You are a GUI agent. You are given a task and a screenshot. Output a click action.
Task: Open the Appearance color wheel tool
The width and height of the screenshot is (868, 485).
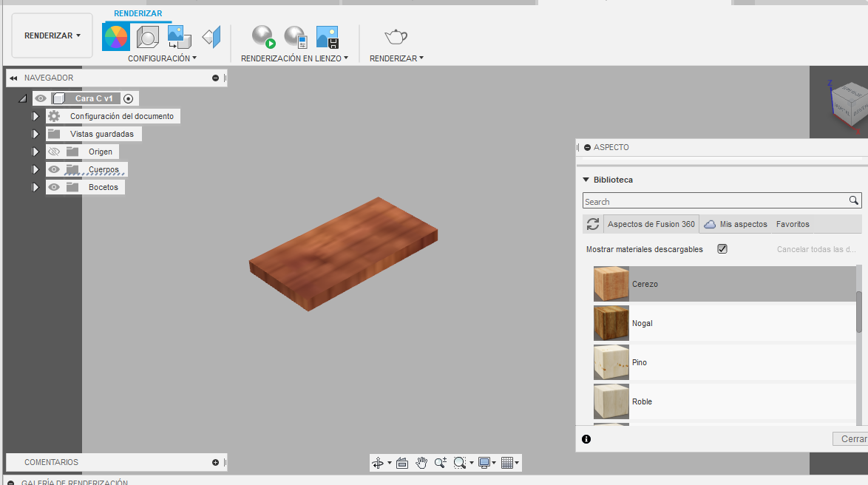115,37
